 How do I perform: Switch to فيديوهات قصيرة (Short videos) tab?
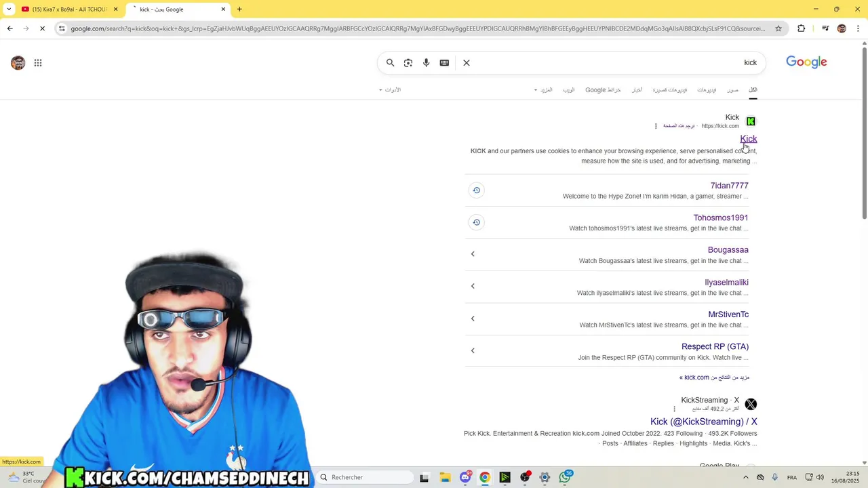coord(669,89)
